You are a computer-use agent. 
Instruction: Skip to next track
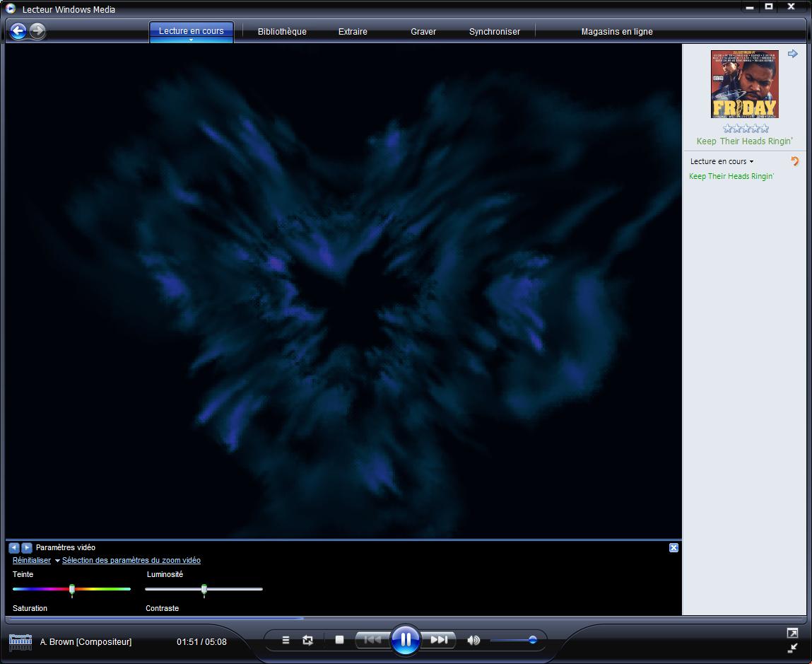(439, 640)
